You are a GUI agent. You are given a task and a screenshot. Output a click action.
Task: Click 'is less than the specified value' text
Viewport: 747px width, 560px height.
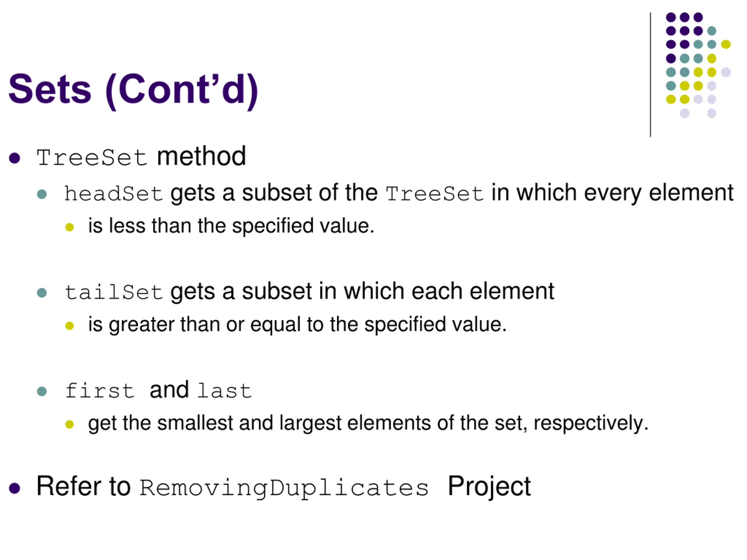(x=231, y=226)
